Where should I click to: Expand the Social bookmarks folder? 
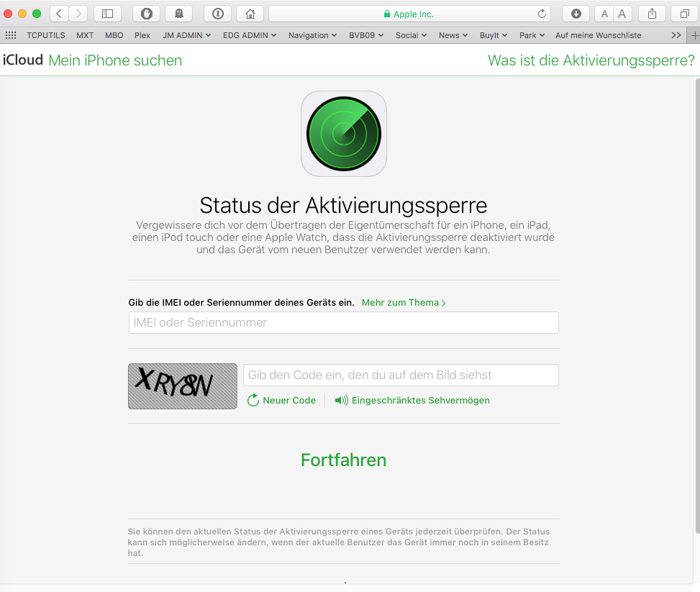pos(412,35)
